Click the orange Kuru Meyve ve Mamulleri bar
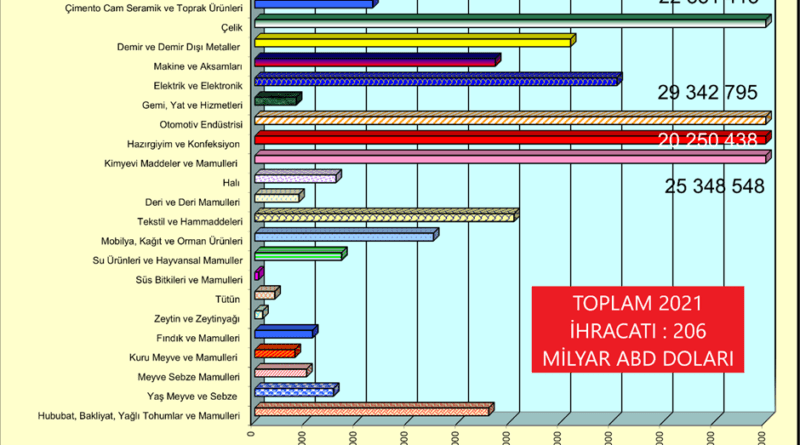 [277, 351]
